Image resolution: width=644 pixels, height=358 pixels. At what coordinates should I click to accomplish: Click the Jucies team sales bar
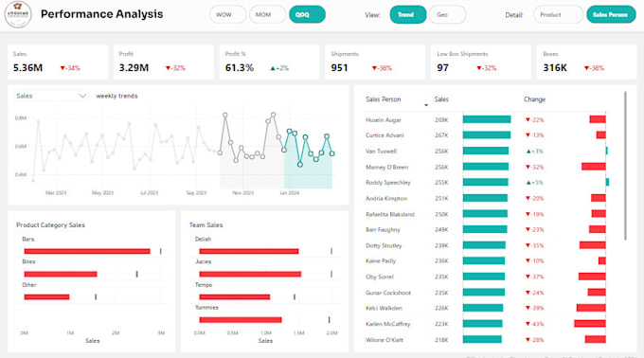pos(250,274)
